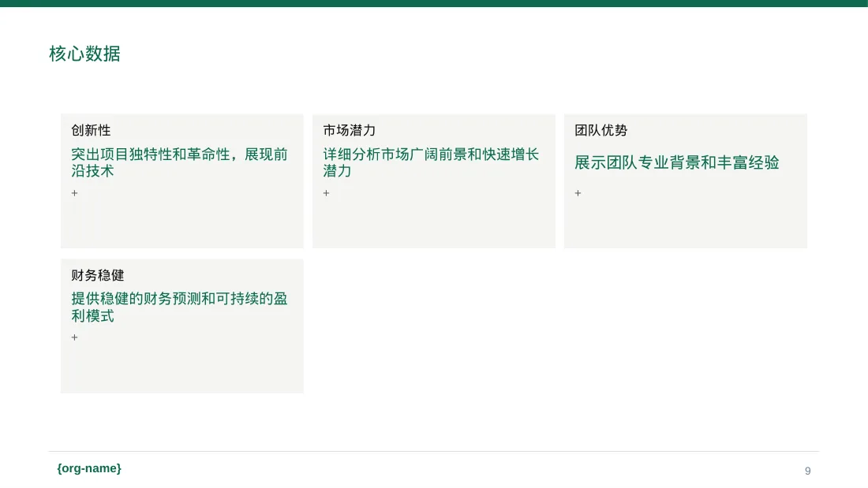
Task: Click the plus icon in 财务稳健 card
Action: [75, 337]
